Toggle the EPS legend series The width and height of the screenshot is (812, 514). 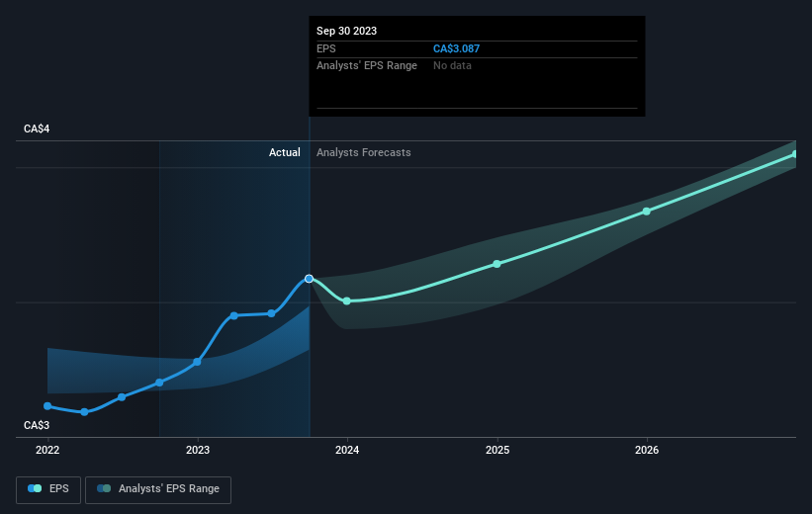[x=48, y=489]
